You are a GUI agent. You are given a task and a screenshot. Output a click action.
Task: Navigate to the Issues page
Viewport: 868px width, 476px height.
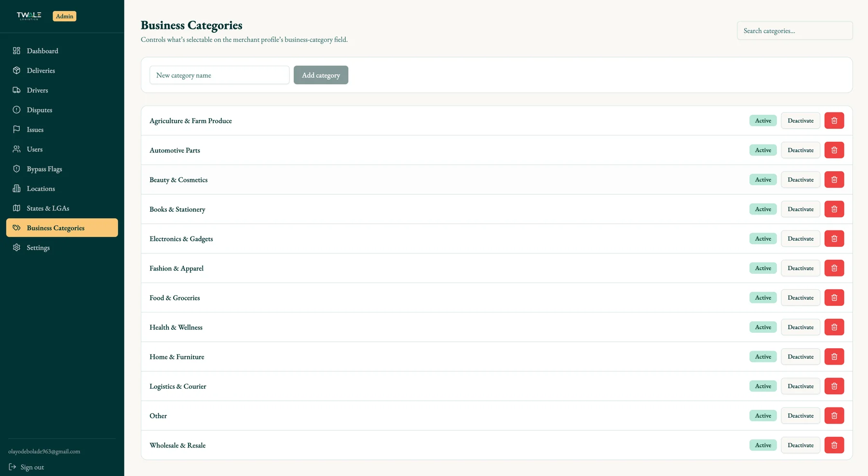[62, 130]
